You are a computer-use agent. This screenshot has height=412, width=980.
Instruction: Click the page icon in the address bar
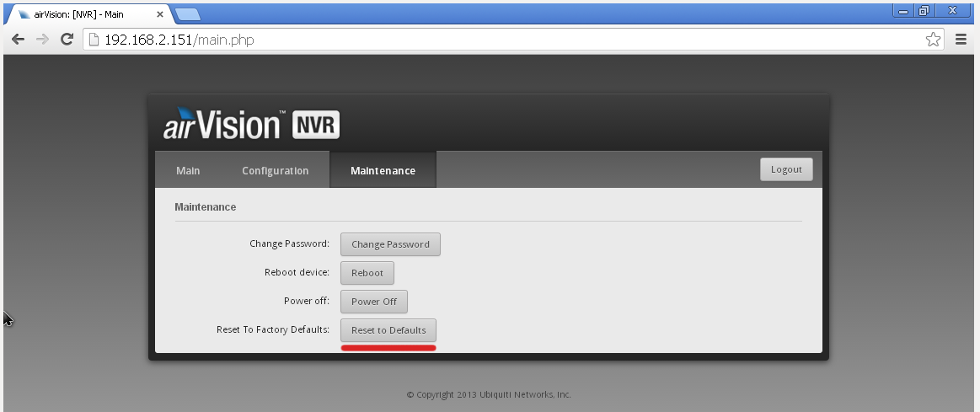coord(94,40)
